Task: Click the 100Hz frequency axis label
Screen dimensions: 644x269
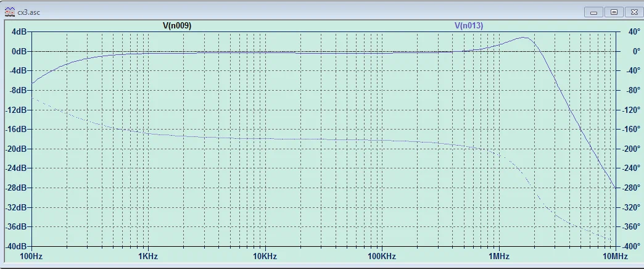Action: 31,256
